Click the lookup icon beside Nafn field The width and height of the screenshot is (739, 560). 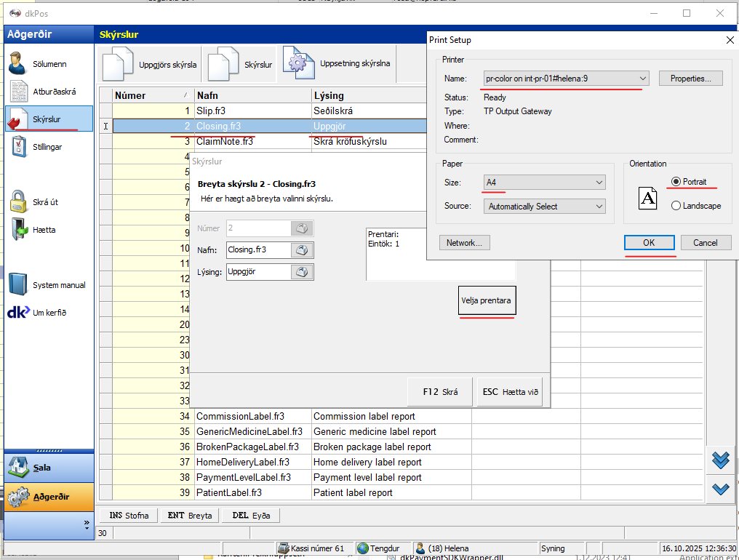pyautogui.click(x=302, y=250)
